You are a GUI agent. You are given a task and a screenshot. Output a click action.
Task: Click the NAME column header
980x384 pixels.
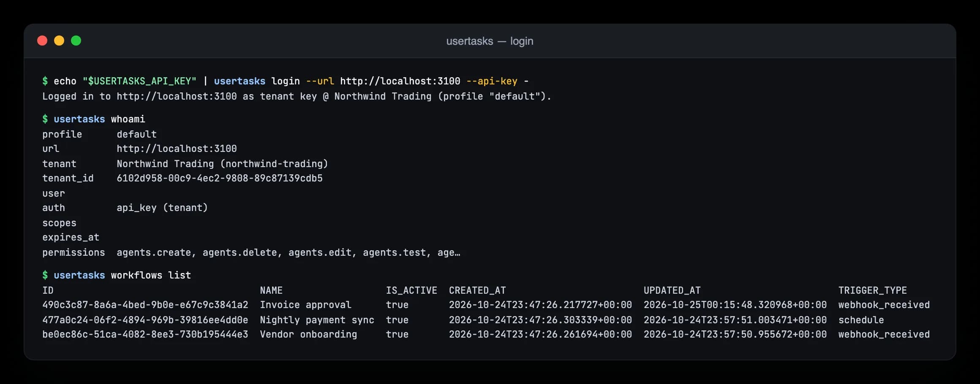point(271,290)
